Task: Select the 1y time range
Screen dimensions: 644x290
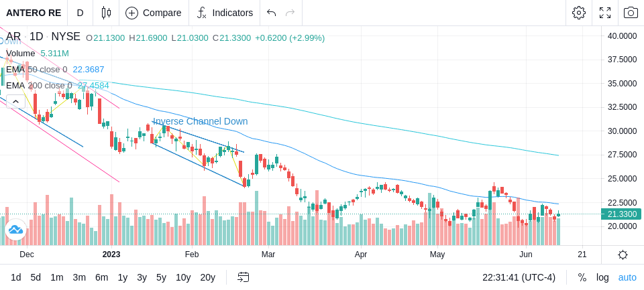Action: [122, 278]
